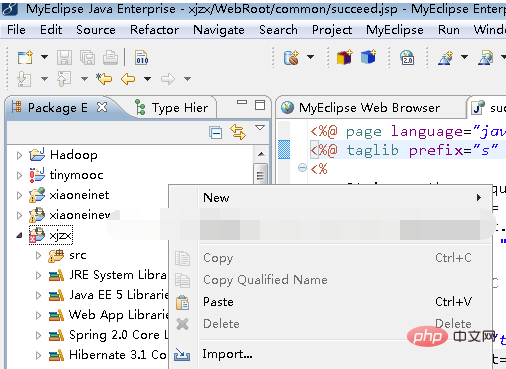506x369 pixels.
Task: Choose Copy in context menu
Action: pos(330,258)
